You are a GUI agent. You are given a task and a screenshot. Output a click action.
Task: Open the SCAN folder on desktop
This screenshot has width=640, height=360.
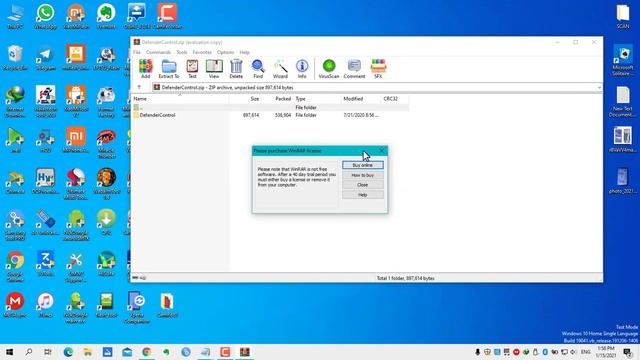click(x=622, y=16)
